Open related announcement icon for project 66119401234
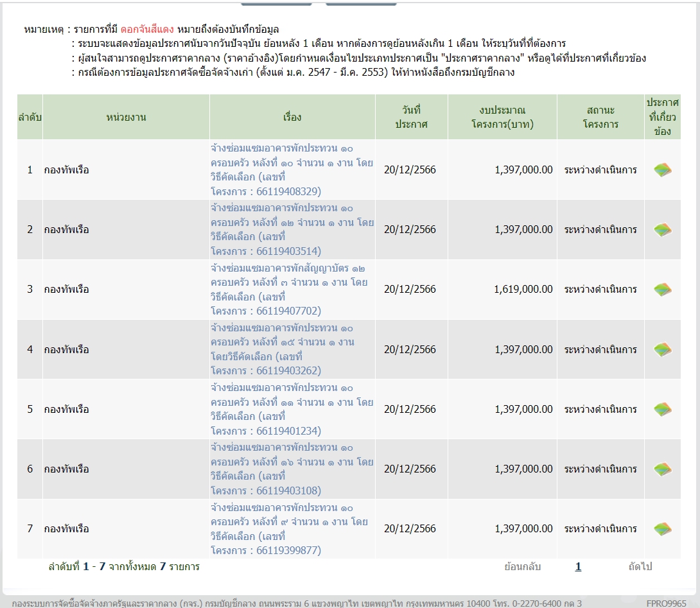 663,410
